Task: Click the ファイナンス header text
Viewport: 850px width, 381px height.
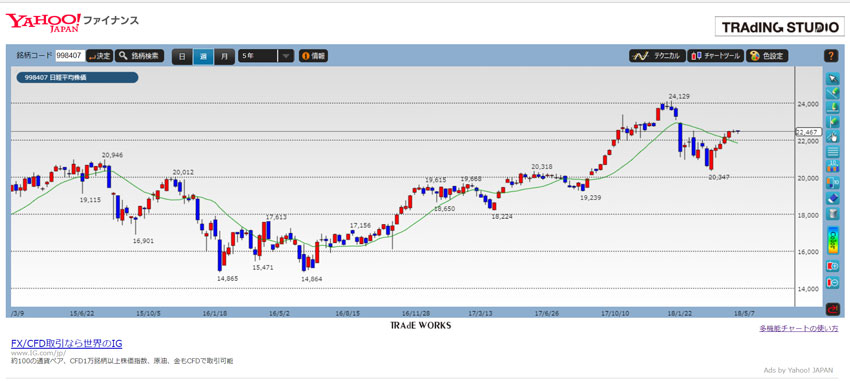Action: point(111,21)
